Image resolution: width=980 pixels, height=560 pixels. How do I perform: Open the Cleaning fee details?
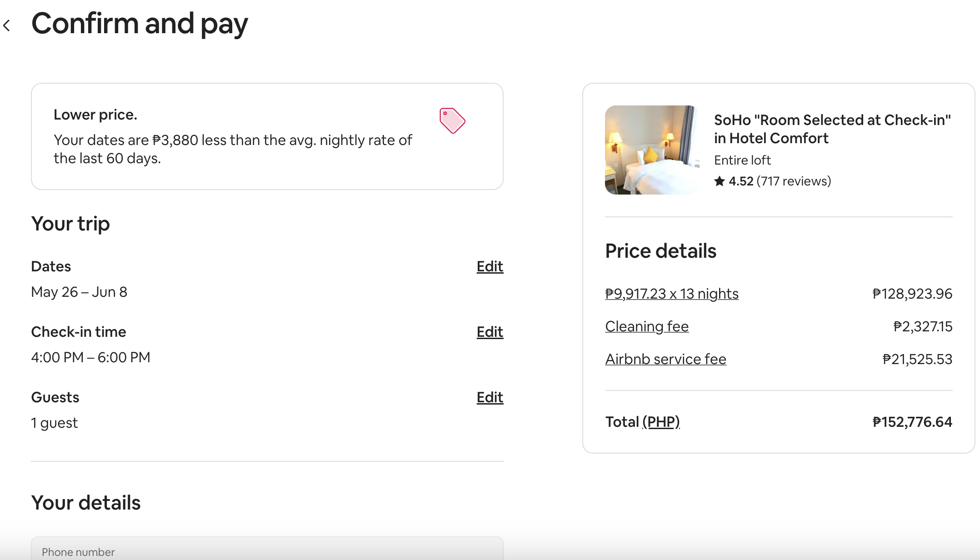[646, 326]
